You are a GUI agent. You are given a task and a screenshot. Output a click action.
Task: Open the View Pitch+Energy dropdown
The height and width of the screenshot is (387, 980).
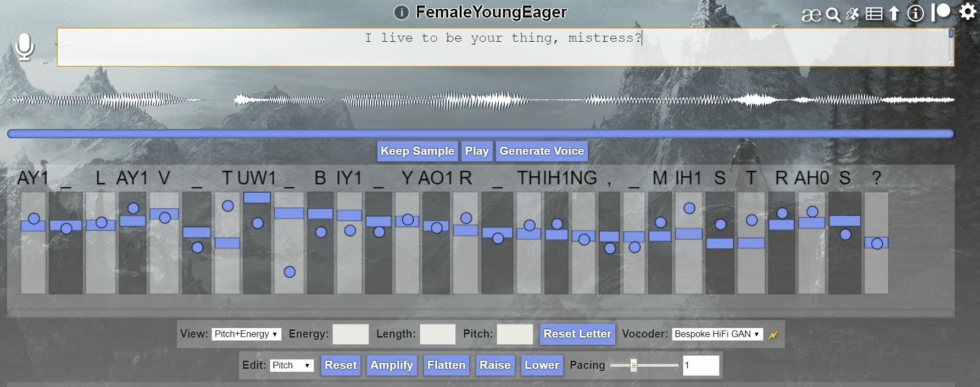point(246,334)
